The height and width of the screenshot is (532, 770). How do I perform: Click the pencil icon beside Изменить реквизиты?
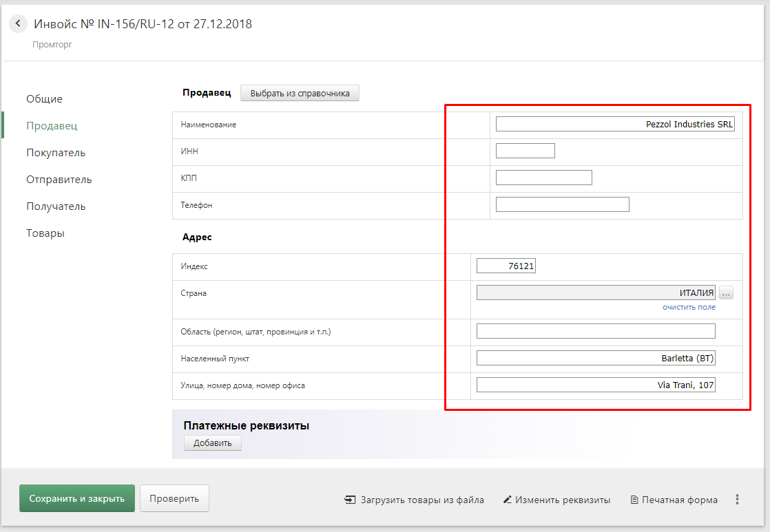coord(508,500)
